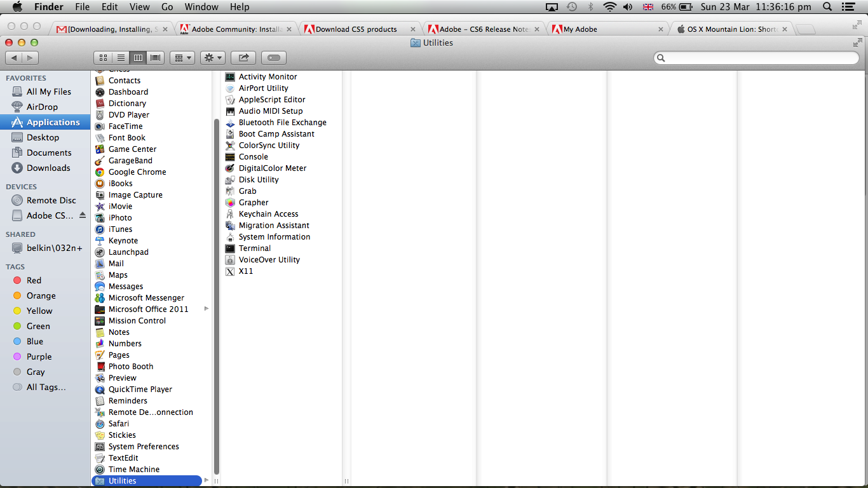Screen dimensions: 868x488
Task: Open the Arrange items dropdown
Action: point(182,58)
